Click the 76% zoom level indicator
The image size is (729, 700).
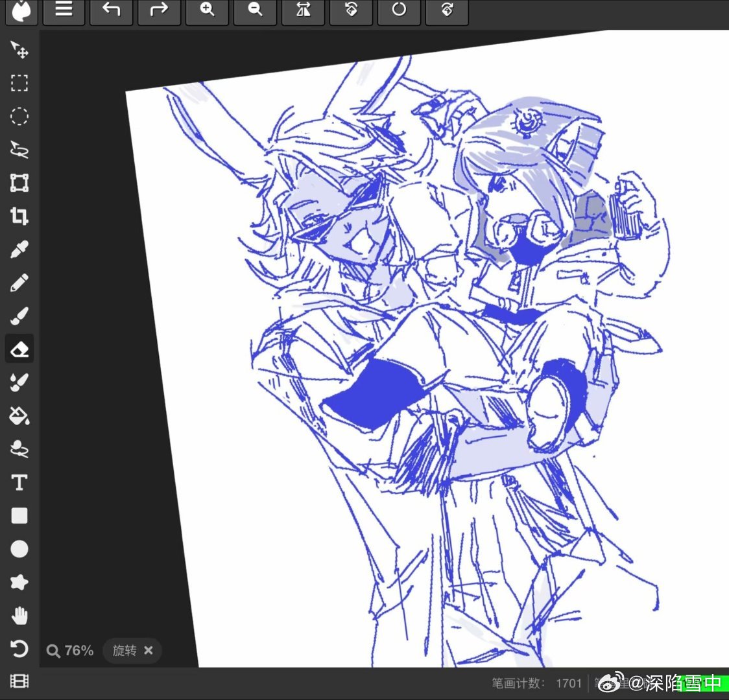tap(70, 650)
